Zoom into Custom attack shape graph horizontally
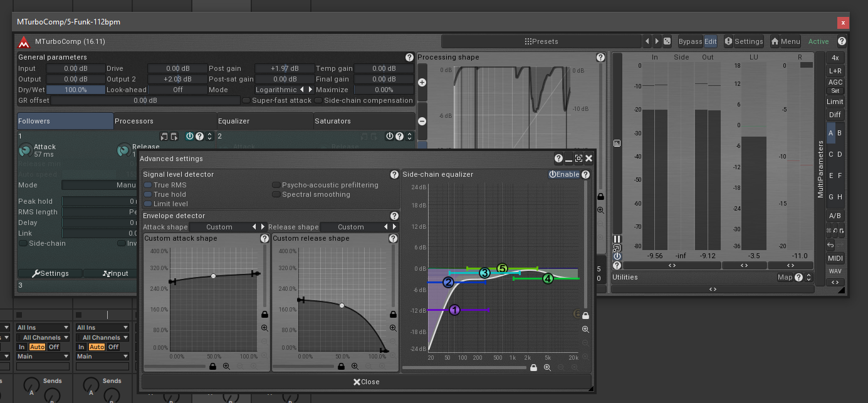Screen dimensions: 868x403 point(226,366)
